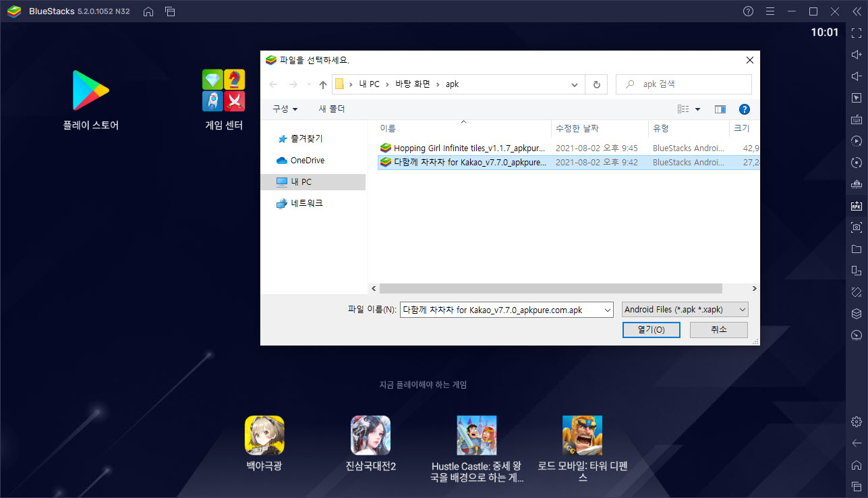Screen dimensions: 868x498
Task: Click the volume down sidebar icon
Action: coord(857,76)
